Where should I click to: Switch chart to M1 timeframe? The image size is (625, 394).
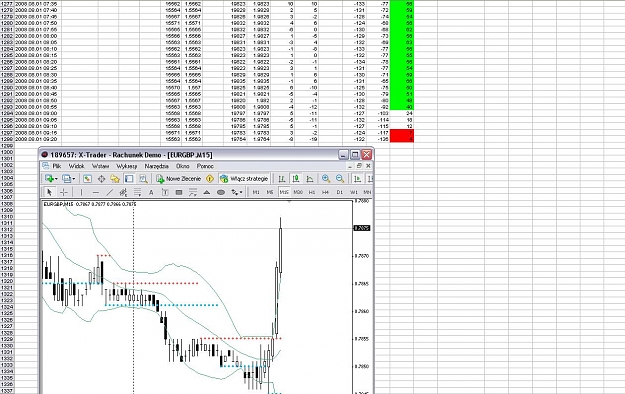coord(256,192)
